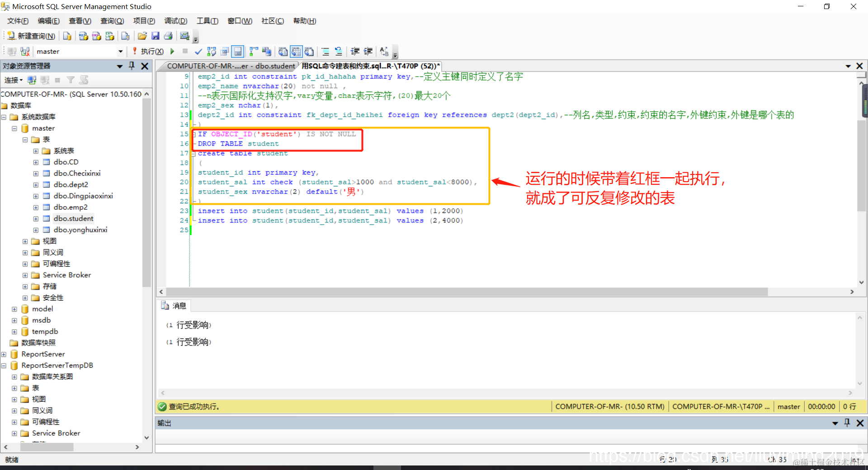This screenshot has width=868, height=470.
Task: Close the Output panel
Action: click(860, 423)
